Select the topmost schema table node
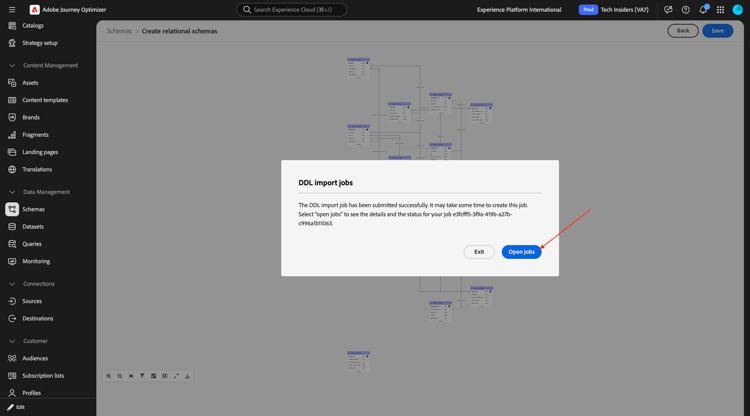Image resolution: width=750 pixels, height=416 pixels. click(x=358, y=68)
